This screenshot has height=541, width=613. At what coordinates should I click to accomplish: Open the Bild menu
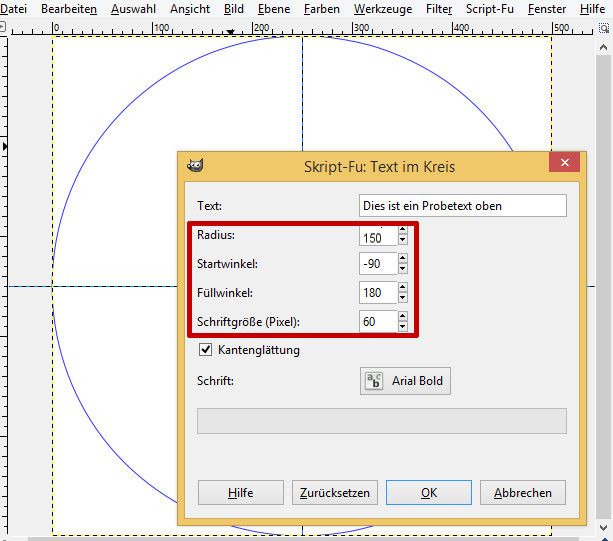pyautogui.click(x=234, y=9)
